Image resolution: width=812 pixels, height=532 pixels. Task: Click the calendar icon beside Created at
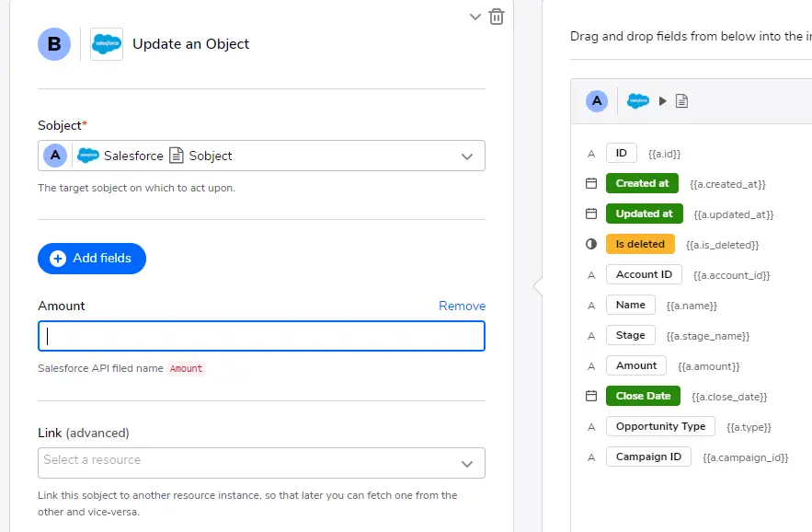[589, 183]
